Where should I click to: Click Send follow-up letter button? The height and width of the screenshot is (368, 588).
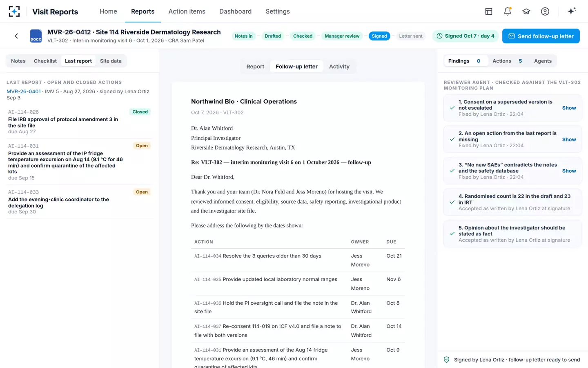tap(541, 36)
